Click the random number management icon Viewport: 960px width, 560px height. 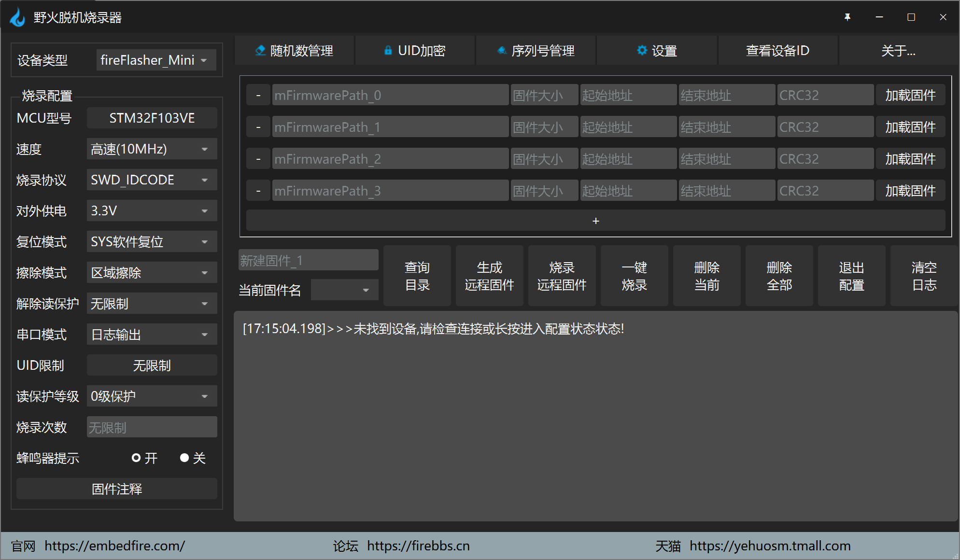tap(260, 50)
